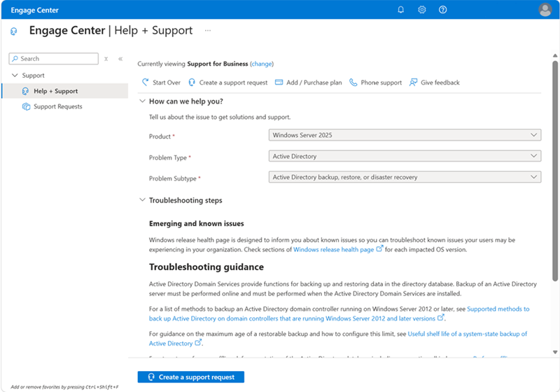Collapse the How can we help you section
Image resolution: width=560 pixels, height=392 pixels.
click(x=142, y=101)
